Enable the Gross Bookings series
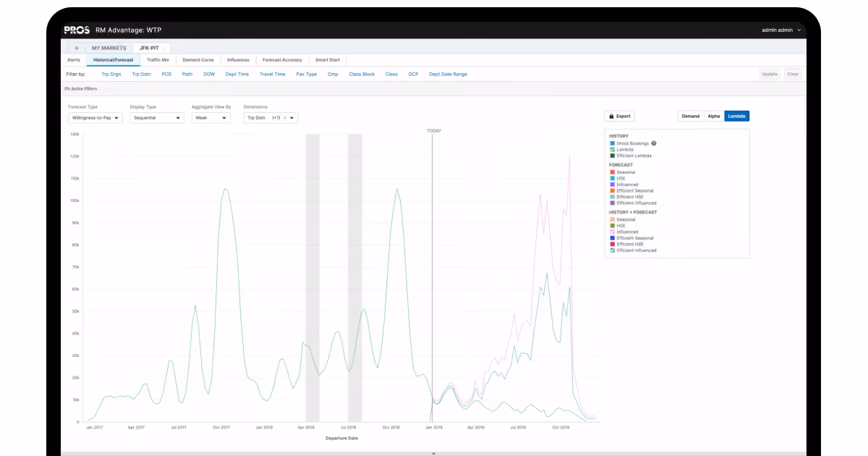 612,143
